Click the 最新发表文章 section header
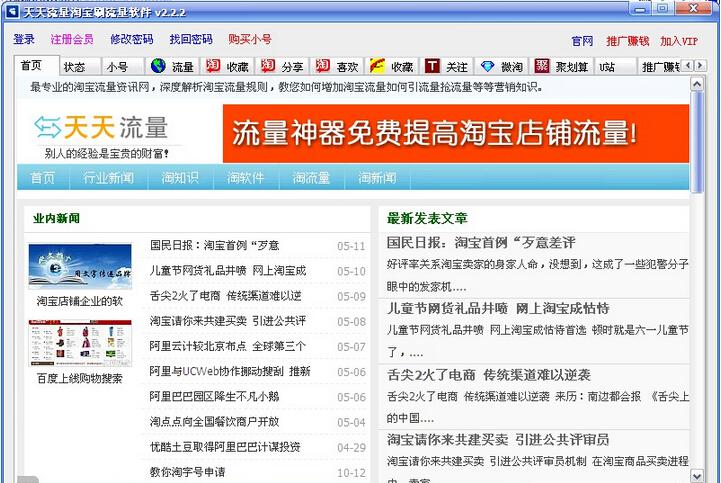The width and height of the screenshot is (721, 483). tap(427, 218)
